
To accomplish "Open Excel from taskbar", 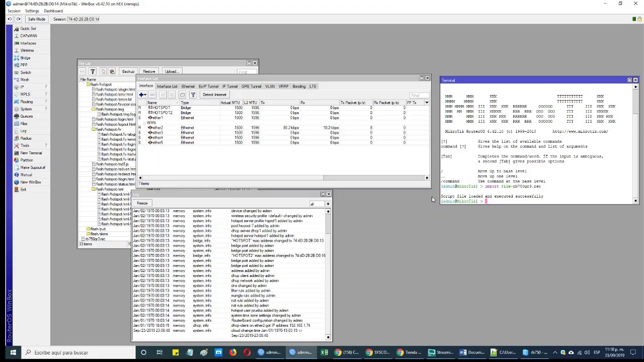I will (324, 352).
